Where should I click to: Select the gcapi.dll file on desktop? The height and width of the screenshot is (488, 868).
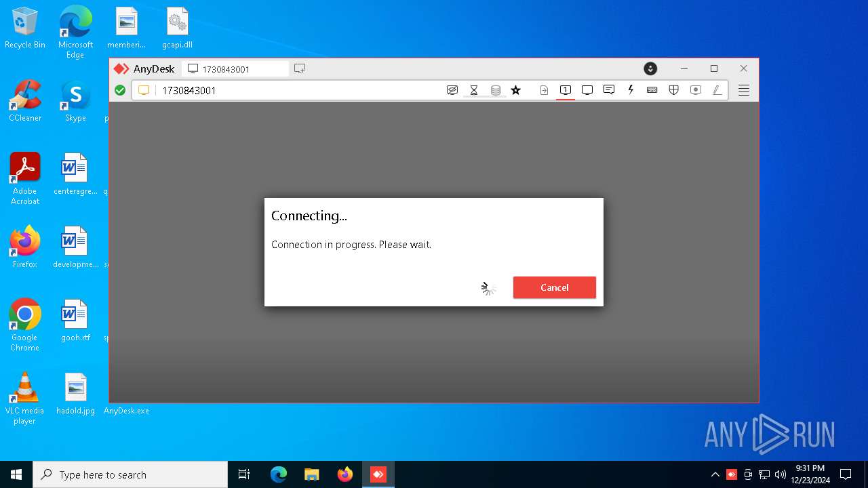coord(177,28)
